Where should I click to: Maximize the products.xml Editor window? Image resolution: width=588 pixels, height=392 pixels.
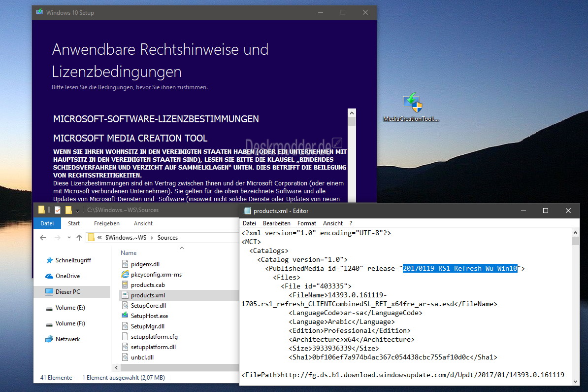(x=546, y=211)
